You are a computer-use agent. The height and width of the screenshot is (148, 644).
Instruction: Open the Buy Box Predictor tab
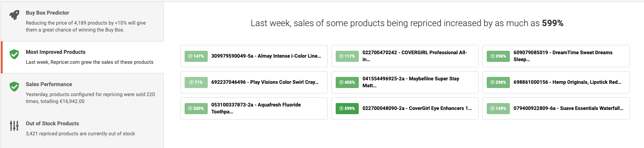pos(82,22)
